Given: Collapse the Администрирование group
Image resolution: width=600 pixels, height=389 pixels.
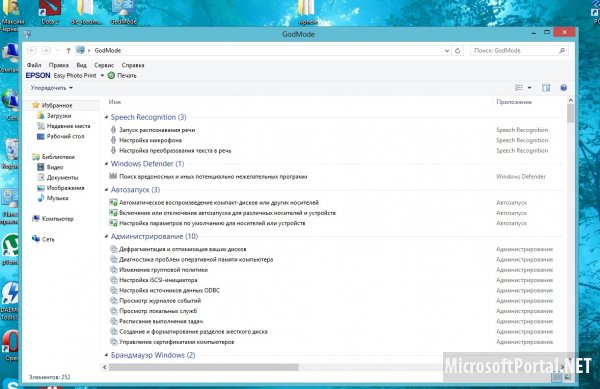Looking at the screenshot, I should tap(106, 236).
